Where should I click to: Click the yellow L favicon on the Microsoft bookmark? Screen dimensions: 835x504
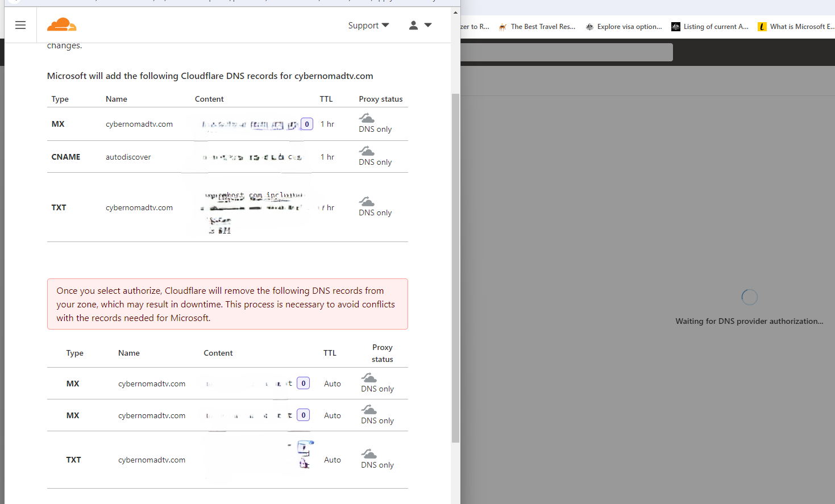[762, 26]
